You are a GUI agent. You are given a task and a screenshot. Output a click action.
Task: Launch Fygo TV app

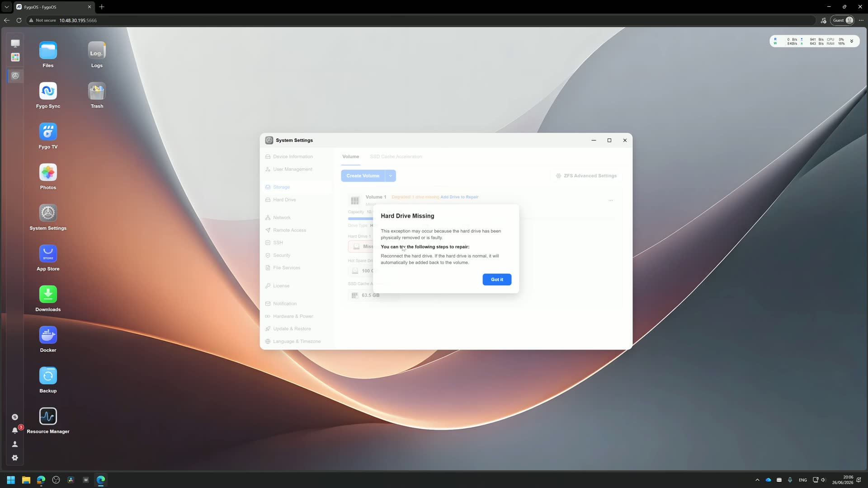[x=48, y=132]
